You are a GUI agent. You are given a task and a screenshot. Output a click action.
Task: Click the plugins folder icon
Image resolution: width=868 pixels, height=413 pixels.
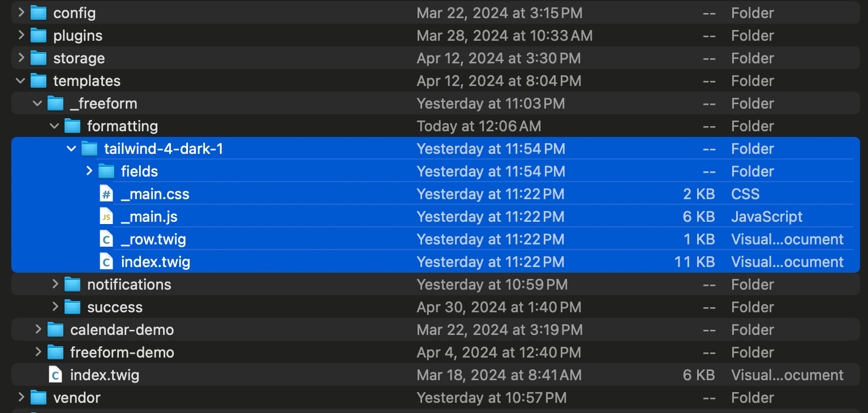pos(38,36)
